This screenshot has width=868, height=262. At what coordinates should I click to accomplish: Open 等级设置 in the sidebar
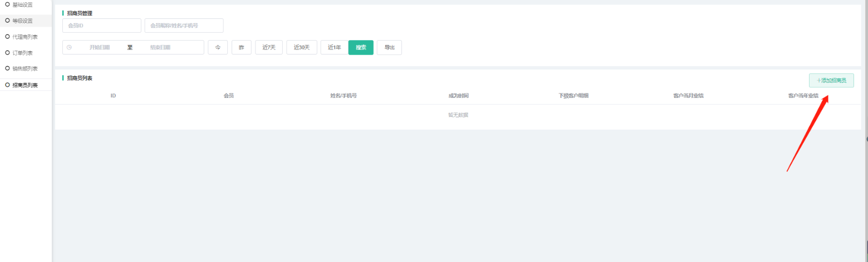(22, 21)
